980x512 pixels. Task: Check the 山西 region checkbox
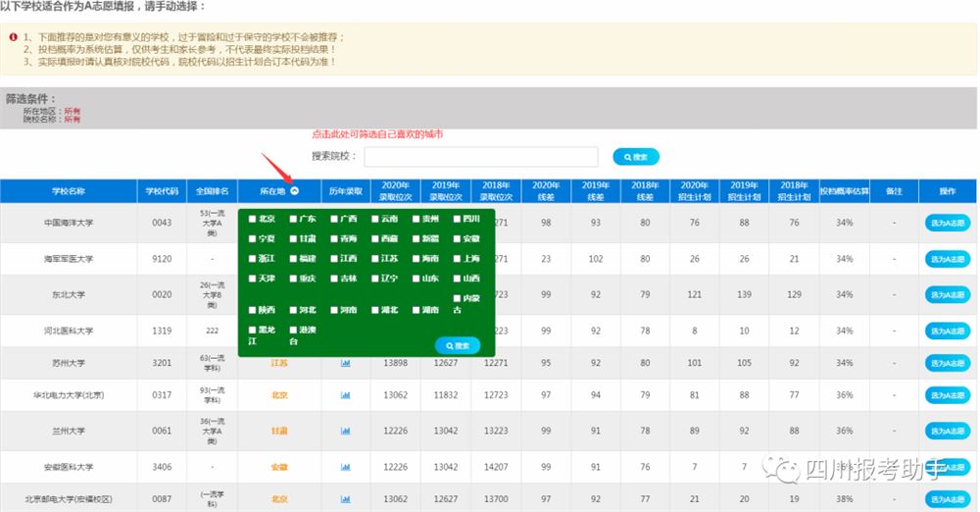click(457, 279)
